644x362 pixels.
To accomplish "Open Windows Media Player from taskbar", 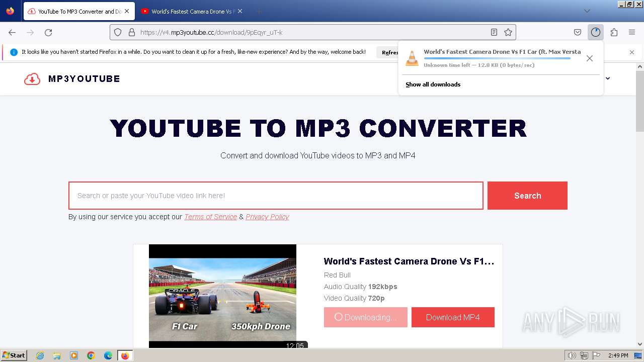I will click(74, 355).
